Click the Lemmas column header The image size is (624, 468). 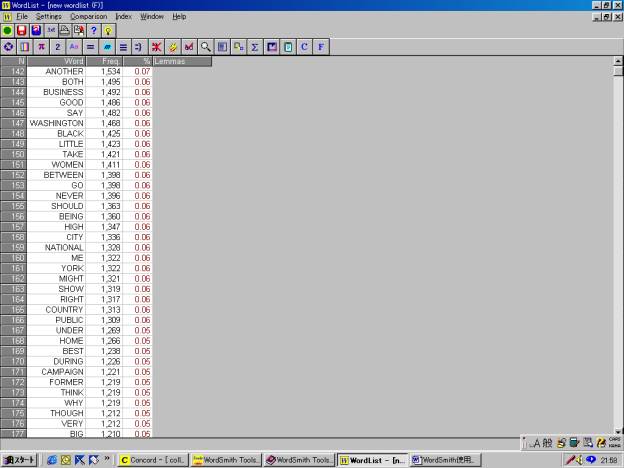[x=182, y=61]
